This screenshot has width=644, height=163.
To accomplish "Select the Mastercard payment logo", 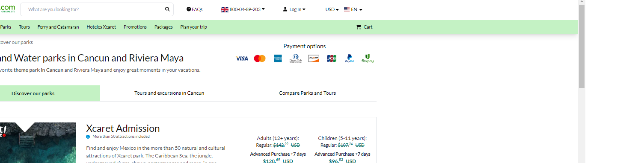I will click(x=260, y=58).
